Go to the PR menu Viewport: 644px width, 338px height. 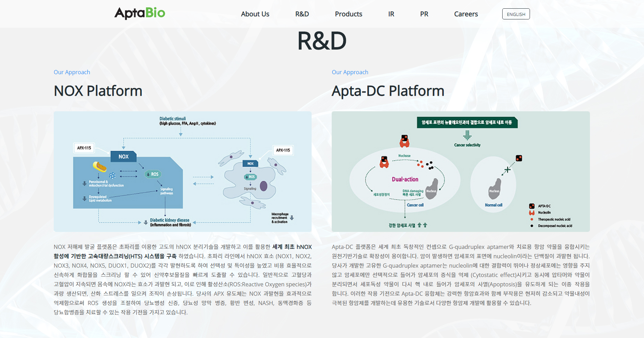(424, 14)
